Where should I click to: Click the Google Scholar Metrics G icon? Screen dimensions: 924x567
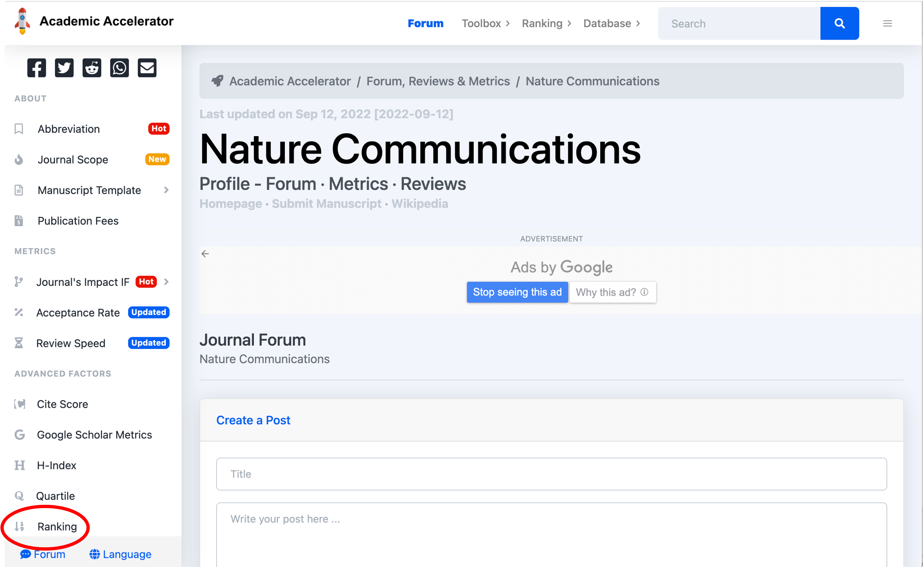20,435
